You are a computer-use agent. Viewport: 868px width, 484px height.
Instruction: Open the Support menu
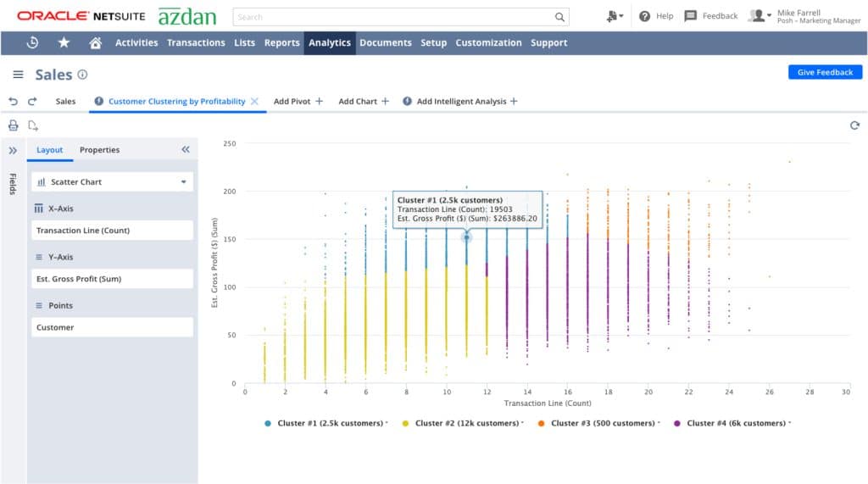point(549,42)
